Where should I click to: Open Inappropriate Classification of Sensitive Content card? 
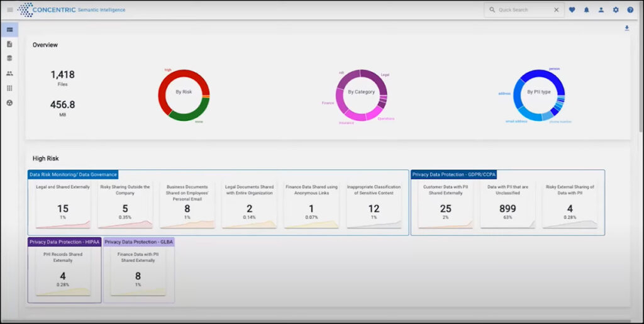374,205
